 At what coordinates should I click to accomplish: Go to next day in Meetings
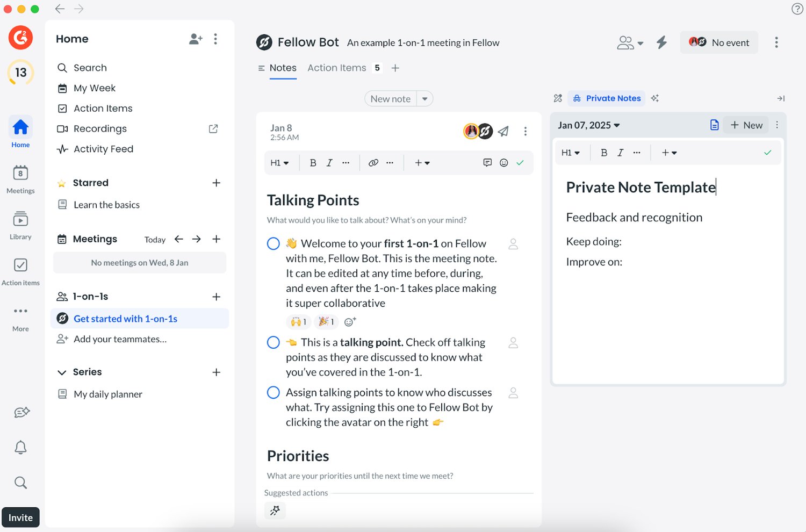[x=197, y=239]
